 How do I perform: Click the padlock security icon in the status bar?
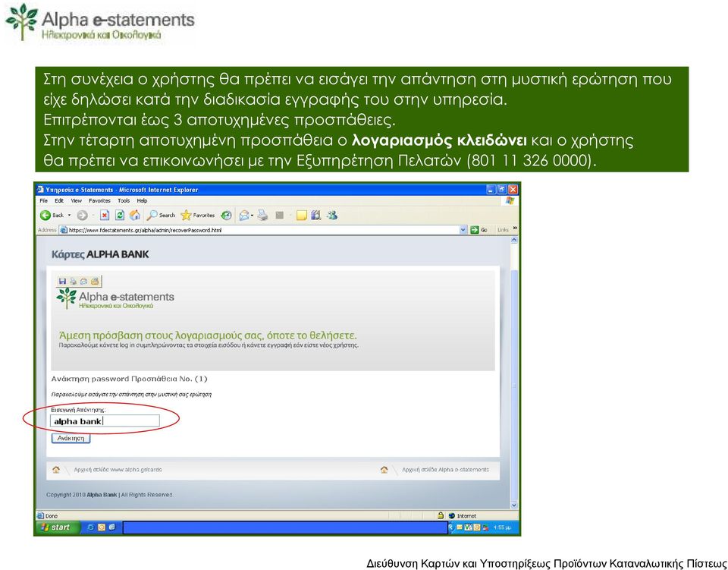coord(441,515)
